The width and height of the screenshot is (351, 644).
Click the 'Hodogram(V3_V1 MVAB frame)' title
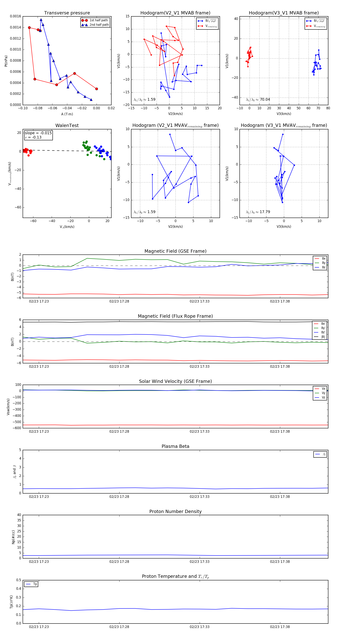(284, 13)
